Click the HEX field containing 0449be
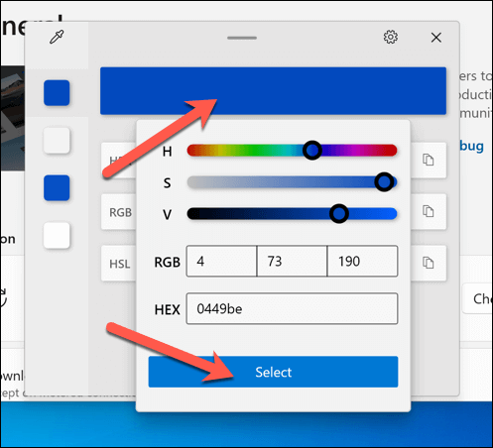This screenshot has width=493, height=448. 292,308
